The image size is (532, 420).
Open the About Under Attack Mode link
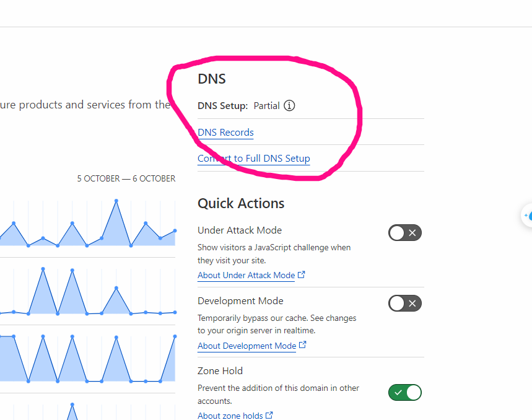point(246,275)
